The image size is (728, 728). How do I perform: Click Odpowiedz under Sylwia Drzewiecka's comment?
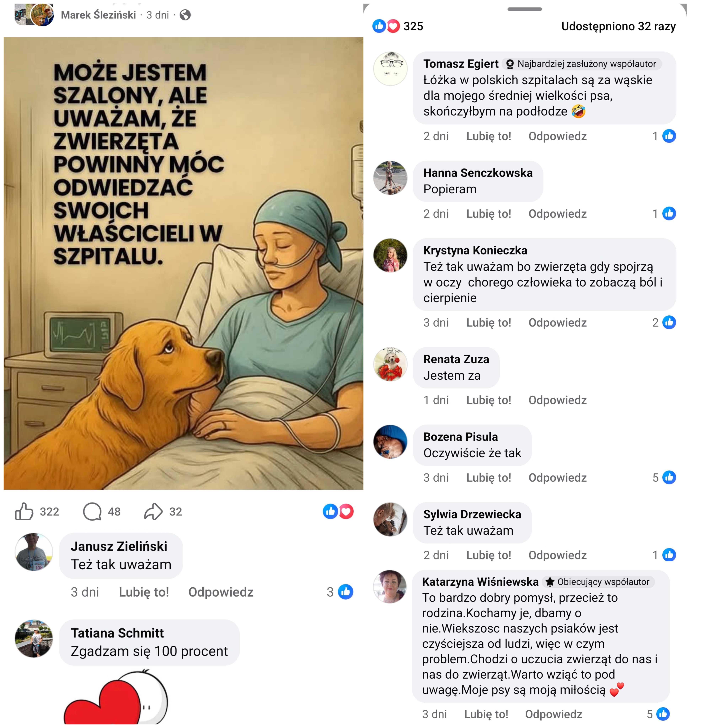point(557,555)
